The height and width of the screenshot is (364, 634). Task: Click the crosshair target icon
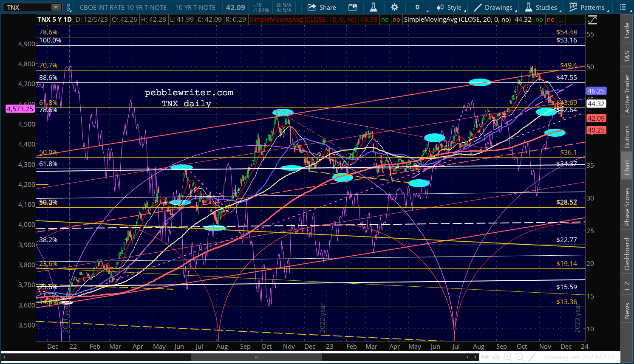(495, 357)
